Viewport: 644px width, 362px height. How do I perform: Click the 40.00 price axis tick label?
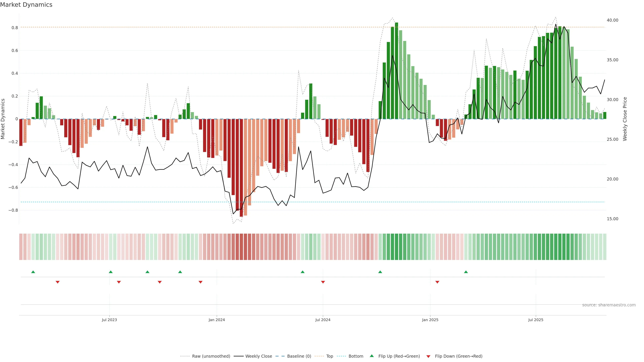tap(612, 20)
